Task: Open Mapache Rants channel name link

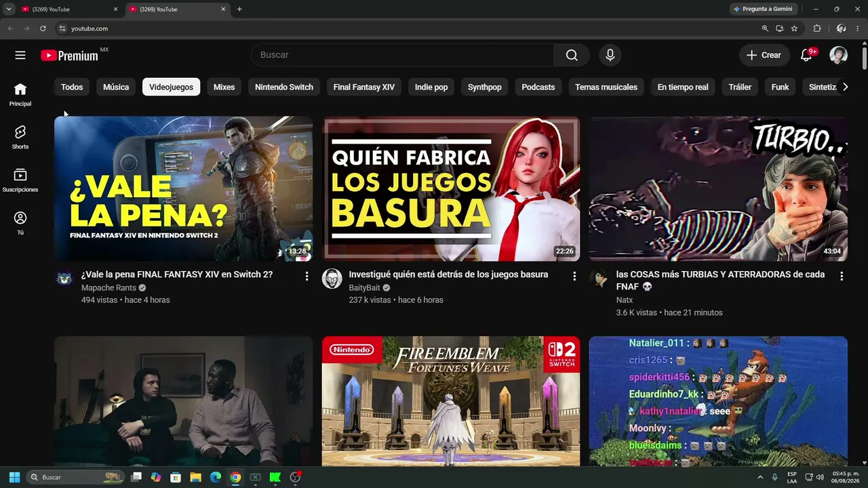Action: pos(108,288)
